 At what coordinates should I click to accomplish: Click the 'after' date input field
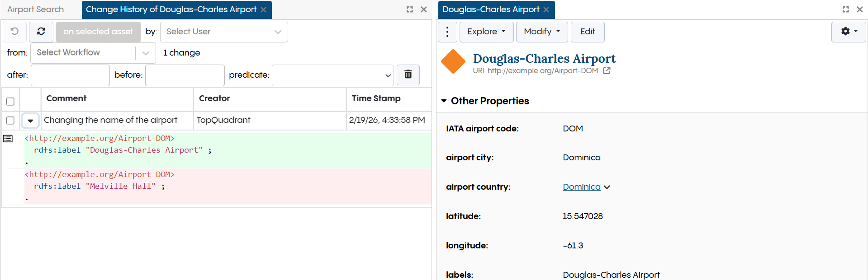pos(70,75)
